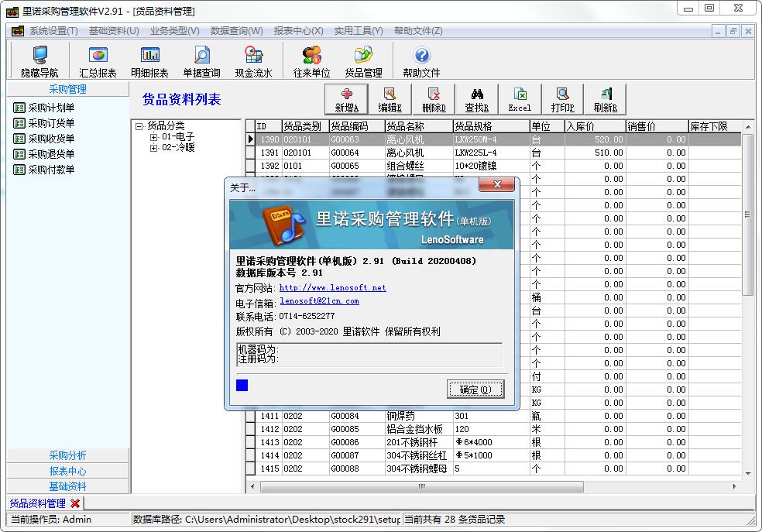Click the 帮助文件 help icon
The width and height of the screenshot is (762, 532).
[421, 61]
